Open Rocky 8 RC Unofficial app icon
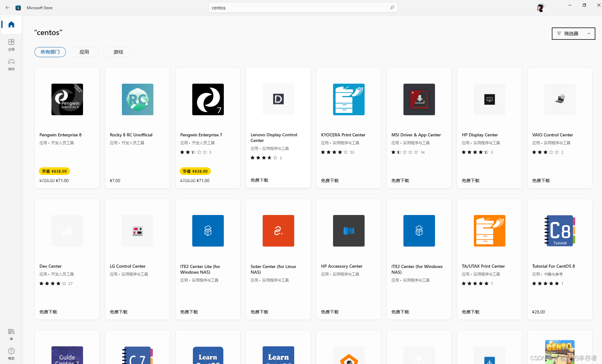 pyautogui.click(x=138, y=99)
